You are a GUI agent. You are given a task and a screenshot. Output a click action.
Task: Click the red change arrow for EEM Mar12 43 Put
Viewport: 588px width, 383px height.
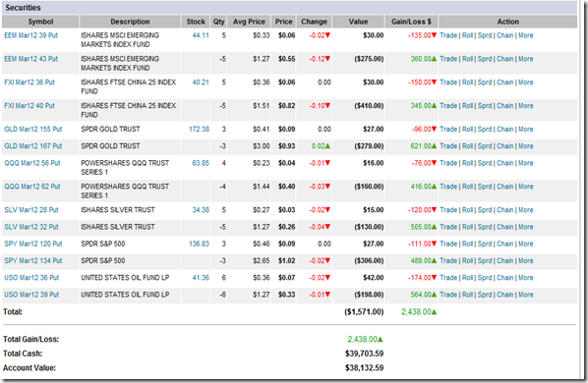(327, 59)
